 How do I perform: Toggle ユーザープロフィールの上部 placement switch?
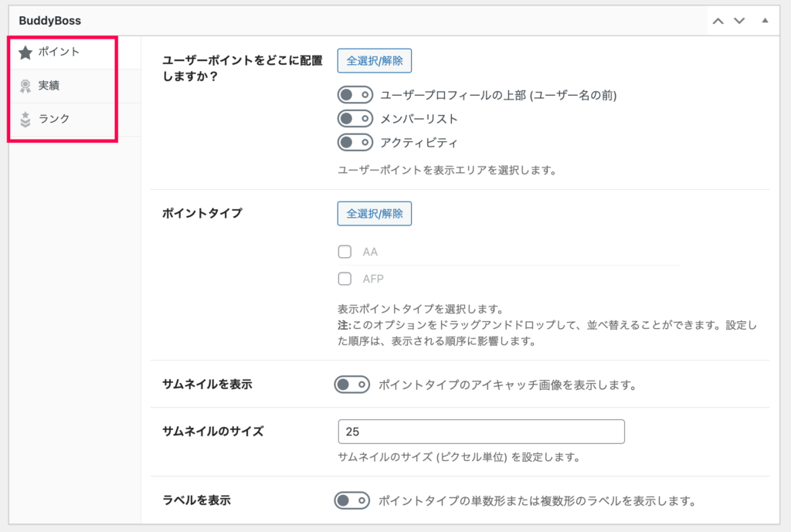point(355,95)
